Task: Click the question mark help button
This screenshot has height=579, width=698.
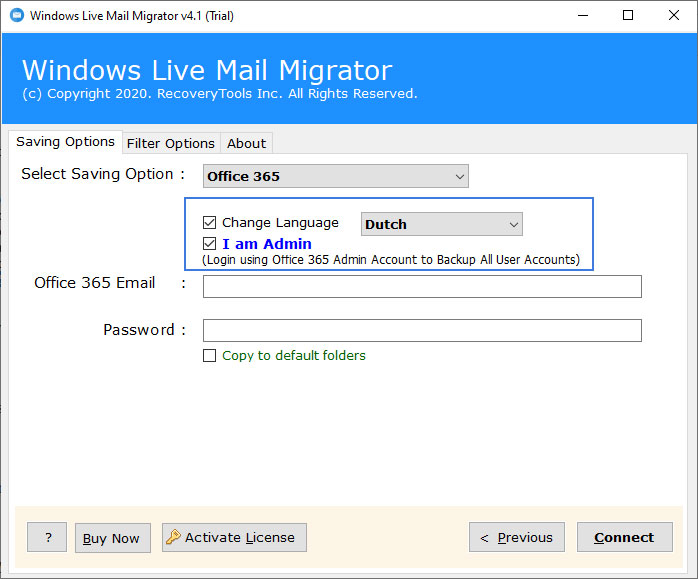Action: tap(47, 537)
